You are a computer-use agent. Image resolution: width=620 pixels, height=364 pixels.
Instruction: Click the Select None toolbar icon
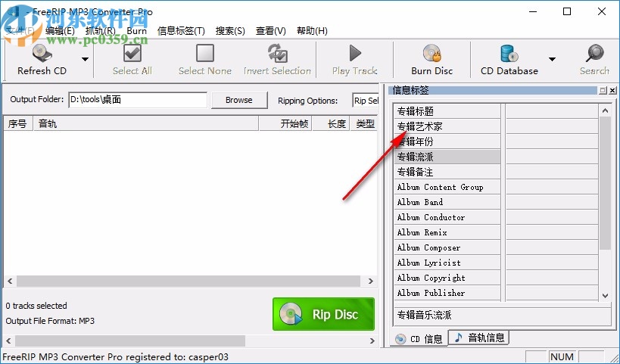pos(205,54)
